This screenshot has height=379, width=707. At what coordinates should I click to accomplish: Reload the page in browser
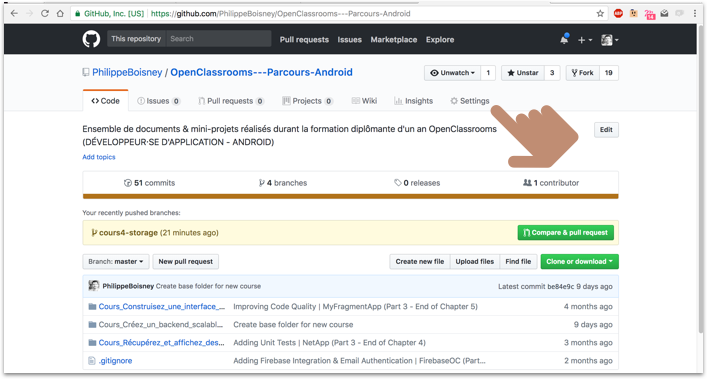coord(45,14)
